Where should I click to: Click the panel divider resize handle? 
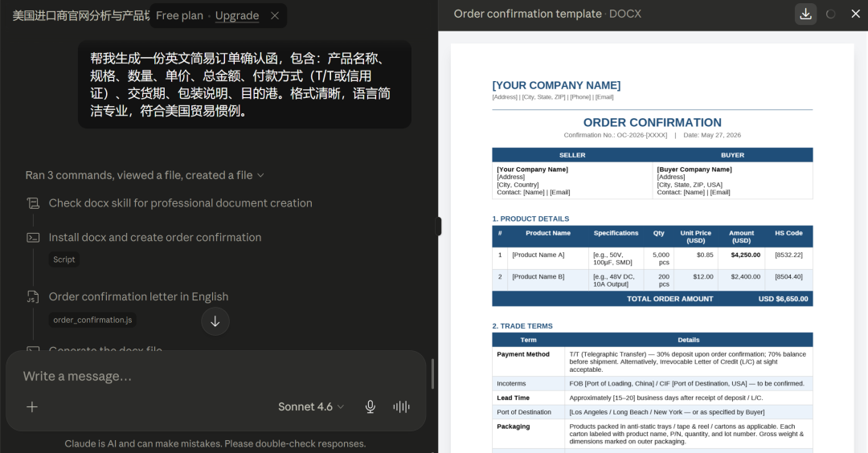439,226
